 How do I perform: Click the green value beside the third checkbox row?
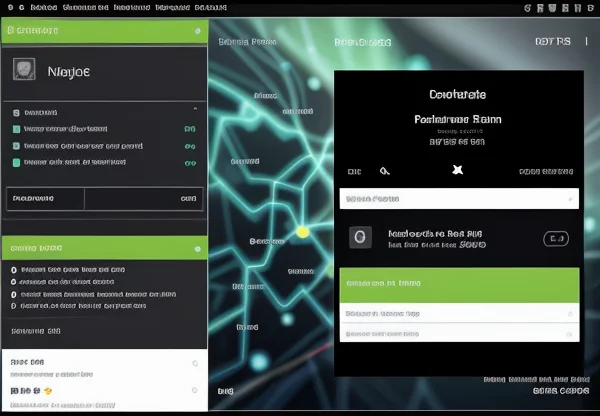(x=190, y=163)
